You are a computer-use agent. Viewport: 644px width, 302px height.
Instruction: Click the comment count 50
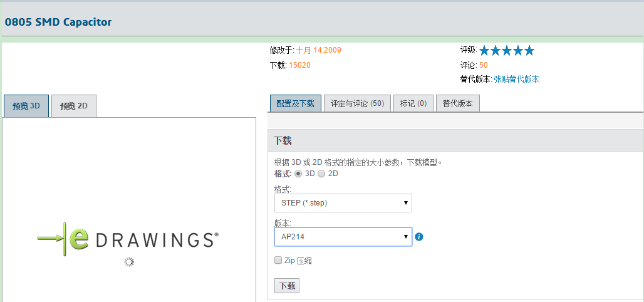[x=484, y=65]
